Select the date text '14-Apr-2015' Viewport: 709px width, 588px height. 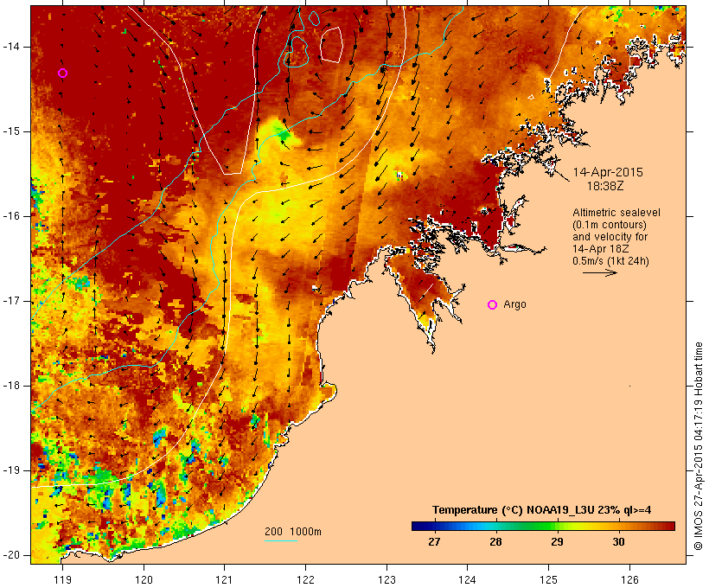pos(608,172)
